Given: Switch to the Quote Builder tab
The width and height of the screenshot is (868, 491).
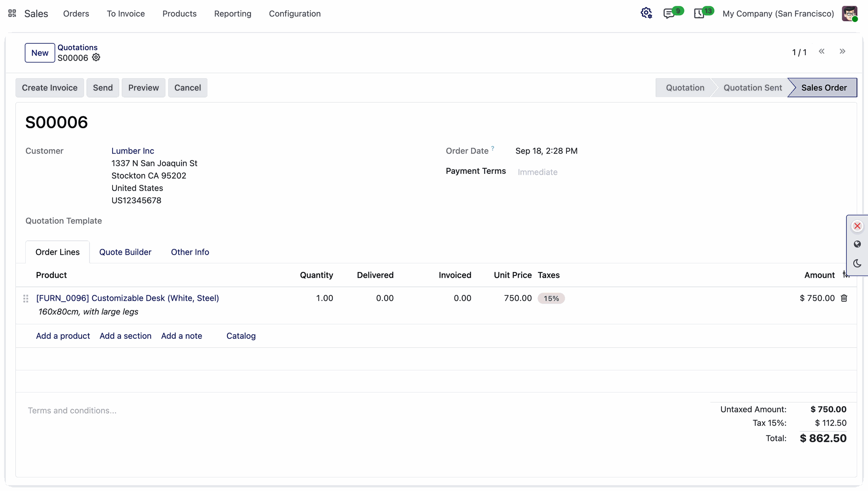Looking at the screenshot, I should 125,252.
